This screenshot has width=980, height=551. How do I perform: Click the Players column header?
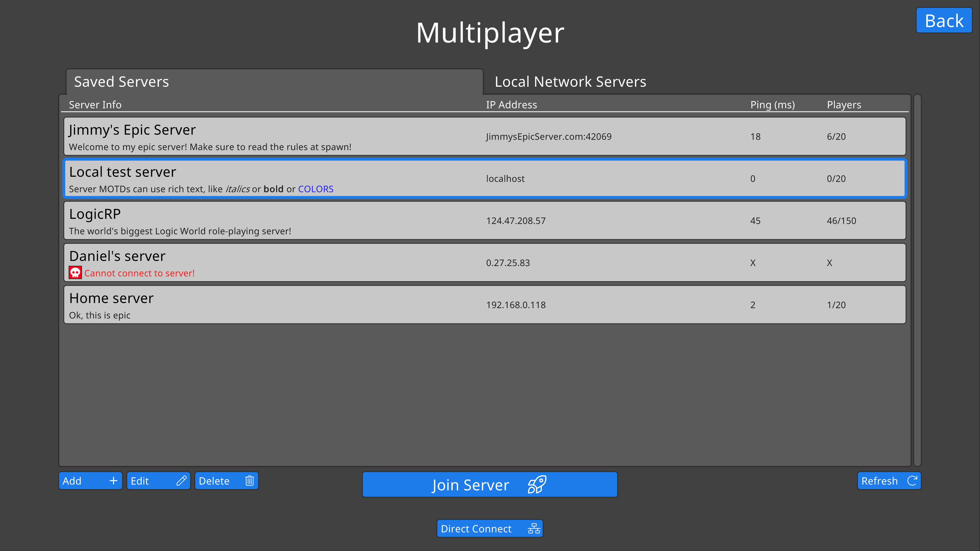(x=844, y=105)
